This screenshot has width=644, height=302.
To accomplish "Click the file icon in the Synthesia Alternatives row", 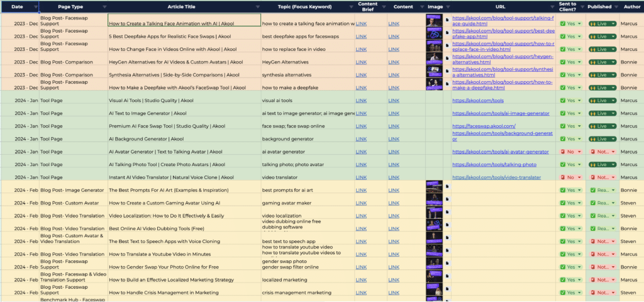I will coord(447,70).
